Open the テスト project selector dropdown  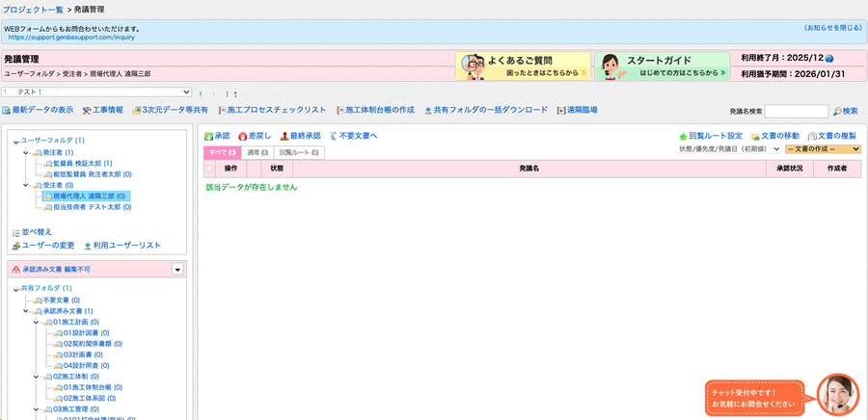coord(96,92)
